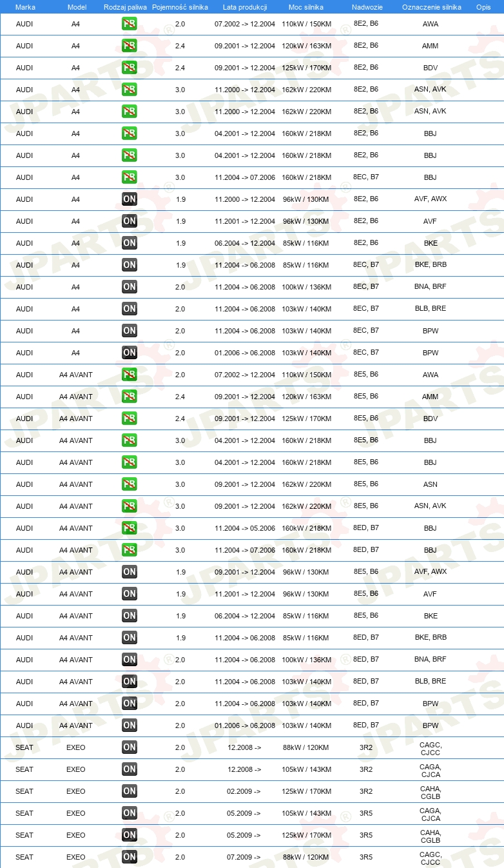Click the 88kW / 120KM cell in the 3R2 row
The image size is (504, 868).
tap(306, 747)
